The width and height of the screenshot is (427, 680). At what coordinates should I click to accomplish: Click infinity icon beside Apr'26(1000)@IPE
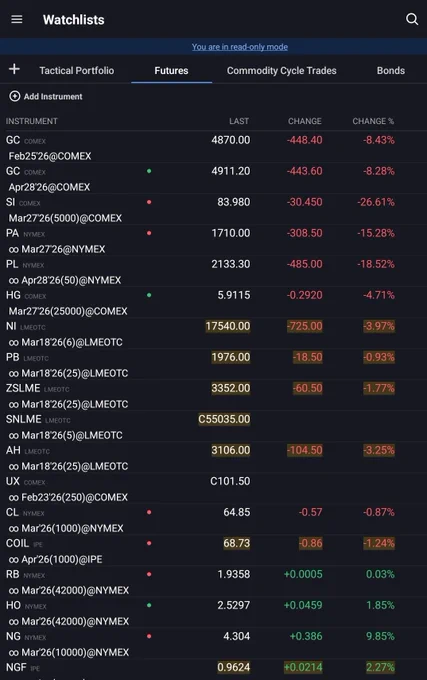[14, 559]
